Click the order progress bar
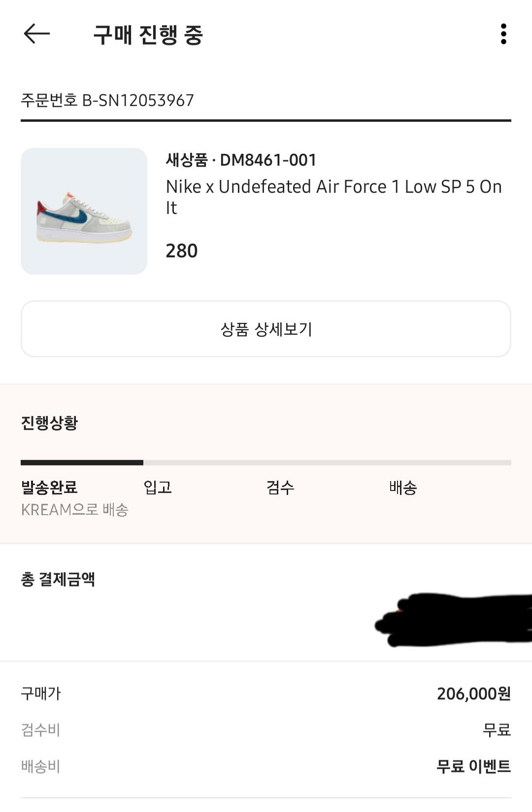Viewport: 532px width, 812px height. pyautogui.click(x=266, y=462)
